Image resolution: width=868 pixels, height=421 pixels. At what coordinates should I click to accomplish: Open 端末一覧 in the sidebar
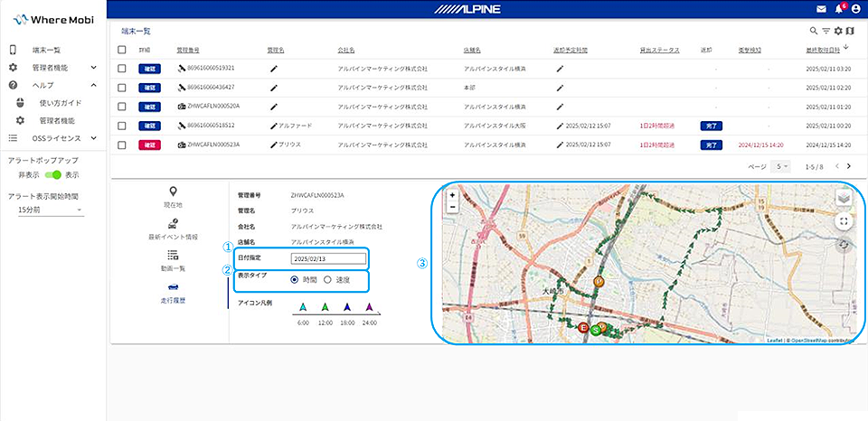click(x=46, y=51)
